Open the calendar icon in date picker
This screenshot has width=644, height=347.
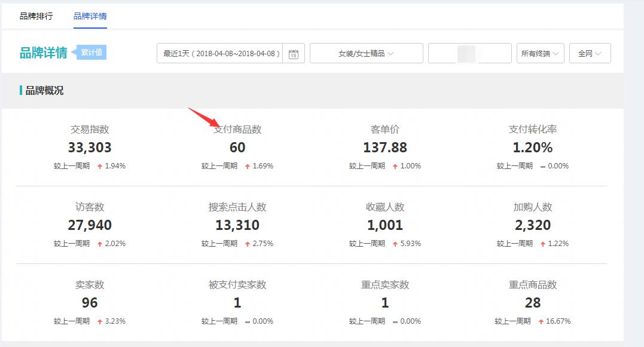(294, 54)
